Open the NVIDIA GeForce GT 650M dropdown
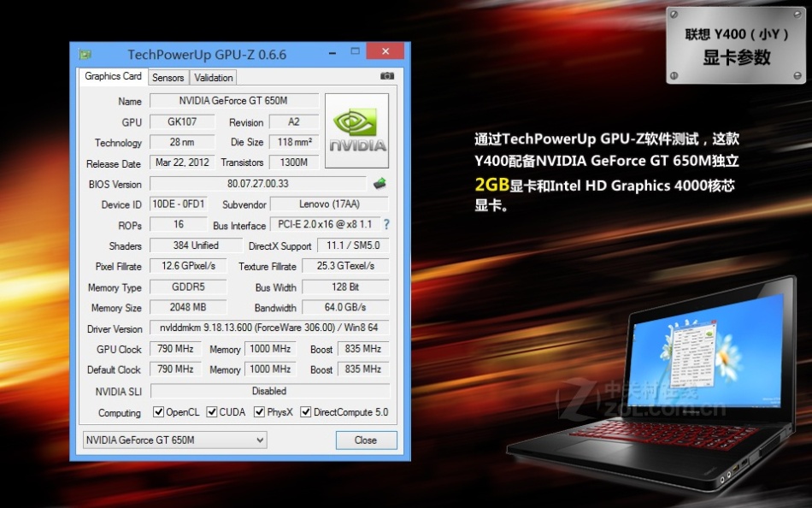The height and width of the screenshot is (508, 812). tap(175, 440)
